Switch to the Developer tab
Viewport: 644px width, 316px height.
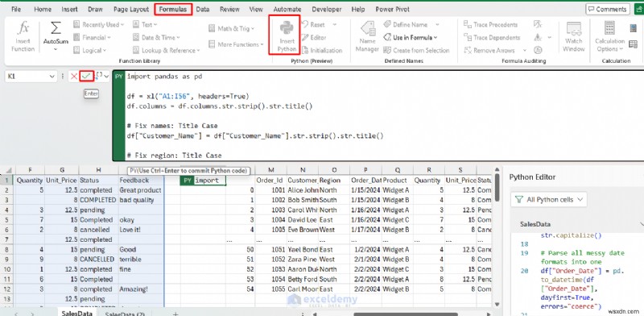pos(327,9)
